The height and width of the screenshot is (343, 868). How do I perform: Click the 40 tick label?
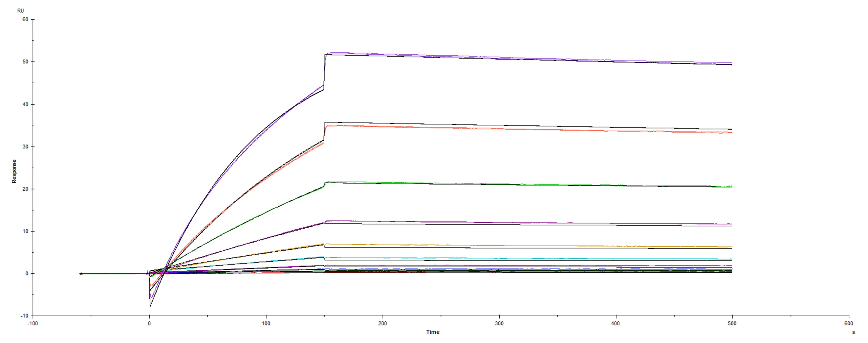[x=25, y=105]
